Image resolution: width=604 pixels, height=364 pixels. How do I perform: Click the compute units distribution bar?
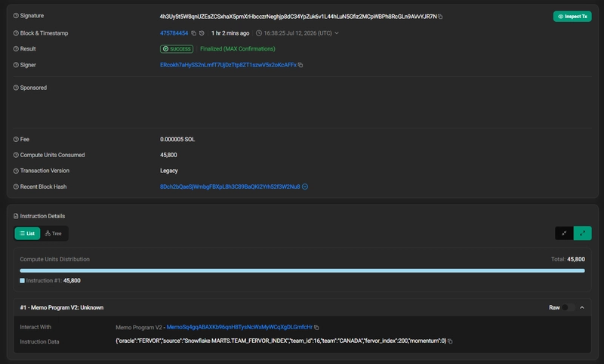(303, 271)
